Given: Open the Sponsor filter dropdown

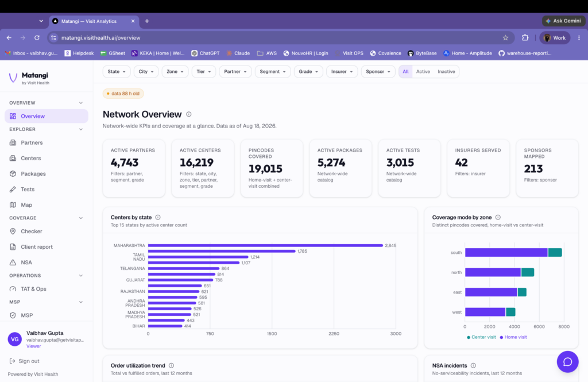Looking at the screenshot, I should 378,71.
